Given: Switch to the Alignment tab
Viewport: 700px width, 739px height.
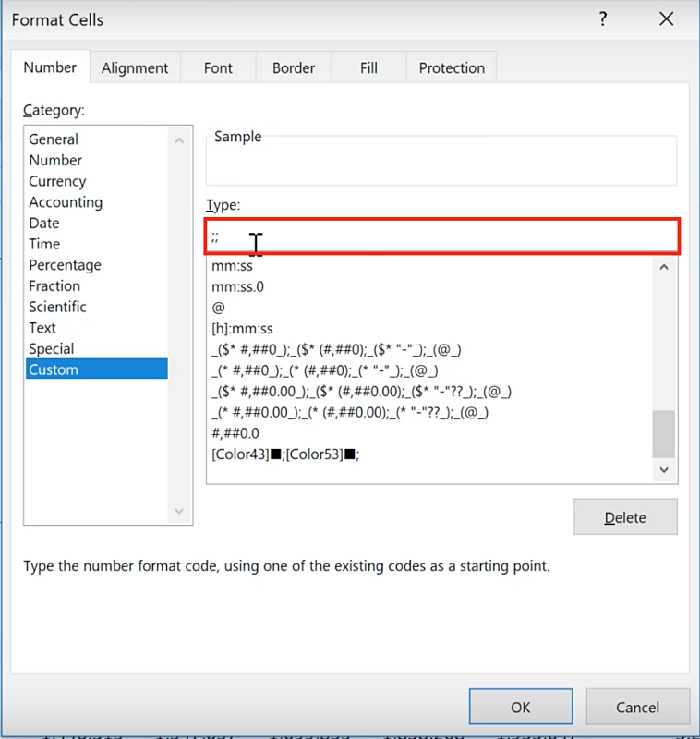Looking at the screenshot, I should 135,68.
